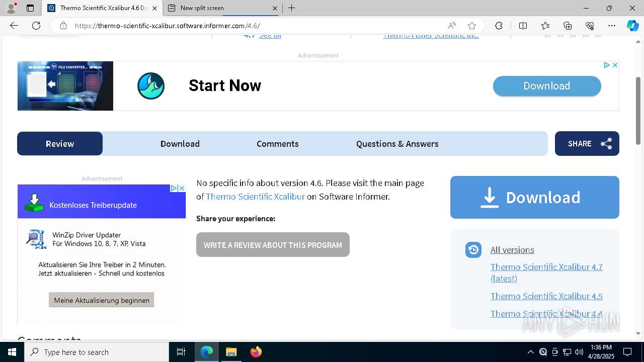Select the Review tab
Screen dimensions: 644x362
click(60, 144)
